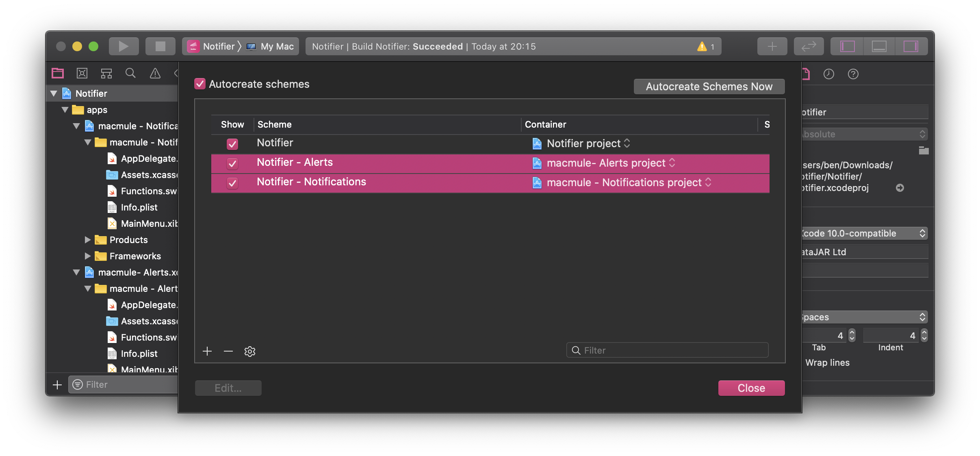This screenshot has width=980, height=456.
Task: Open the source control navigator icon
Action: click(82, 73)
